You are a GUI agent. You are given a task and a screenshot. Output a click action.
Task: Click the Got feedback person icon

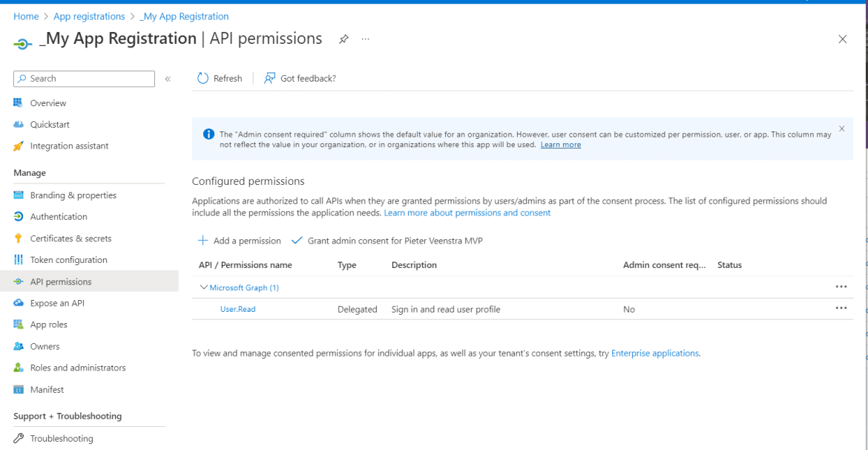click(x=269, y=79)
